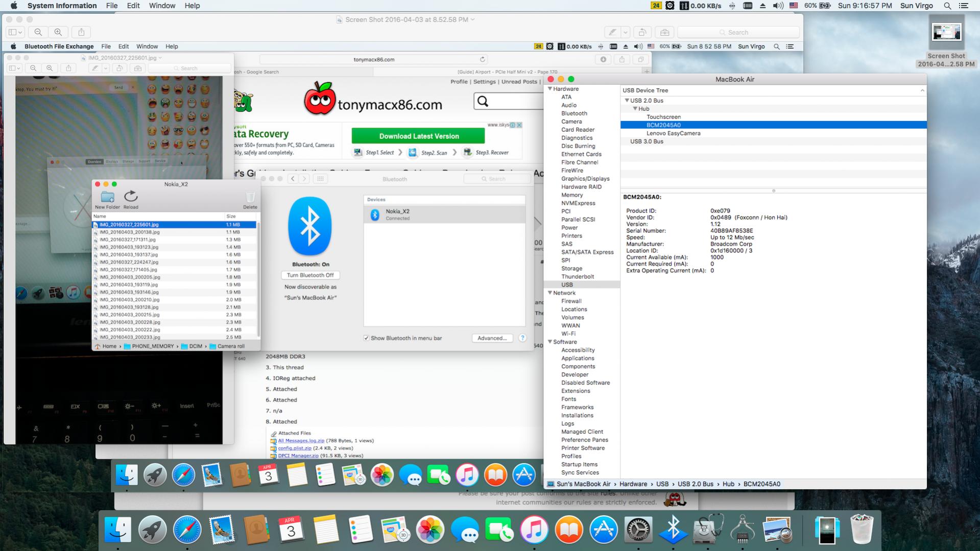The image size is (980, 551).
Task: Open Photos in bottom Dock
Action: (430, 530)
